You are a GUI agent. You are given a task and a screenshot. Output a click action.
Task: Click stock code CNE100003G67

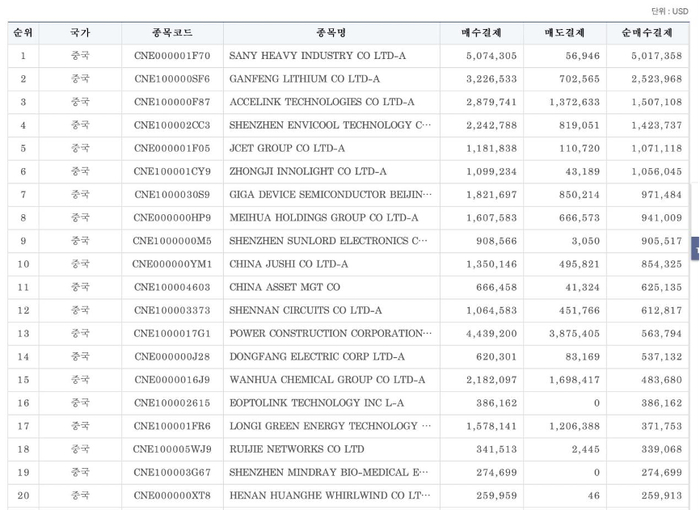[x=172, y=472]
